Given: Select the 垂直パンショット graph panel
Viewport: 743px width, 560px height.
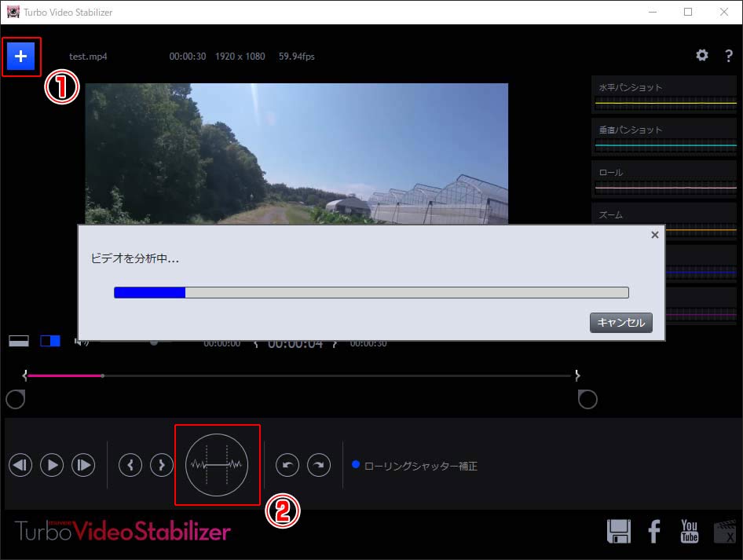Looking at the screenshot, I should click(x=664, y=137).
